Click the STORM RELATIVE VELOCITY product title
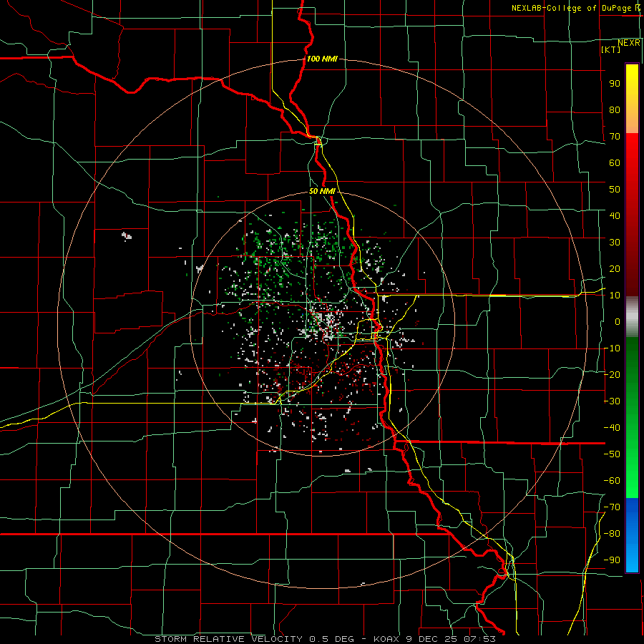The width and height of the screenshot is (644, 644). 228,639
